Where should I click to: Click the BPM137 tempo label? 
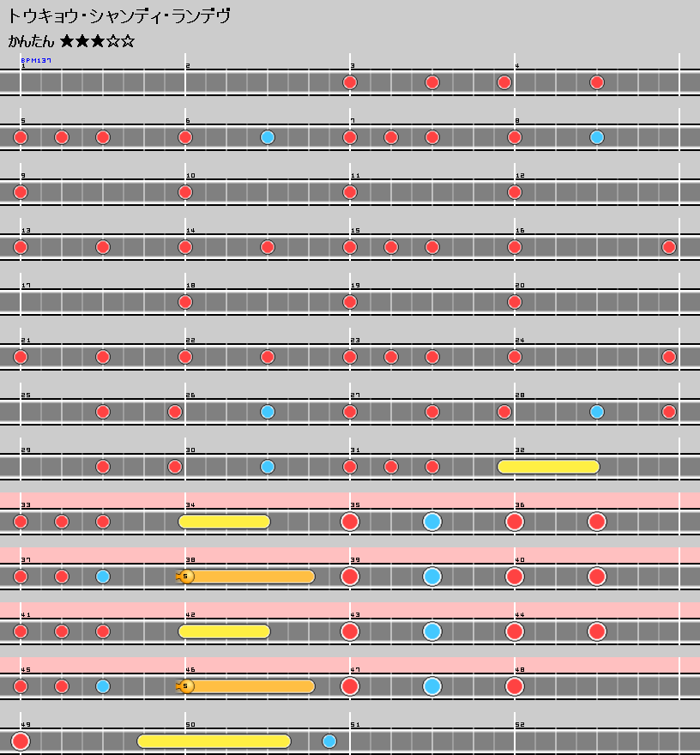pyautogui.click(x=36, y=61)
